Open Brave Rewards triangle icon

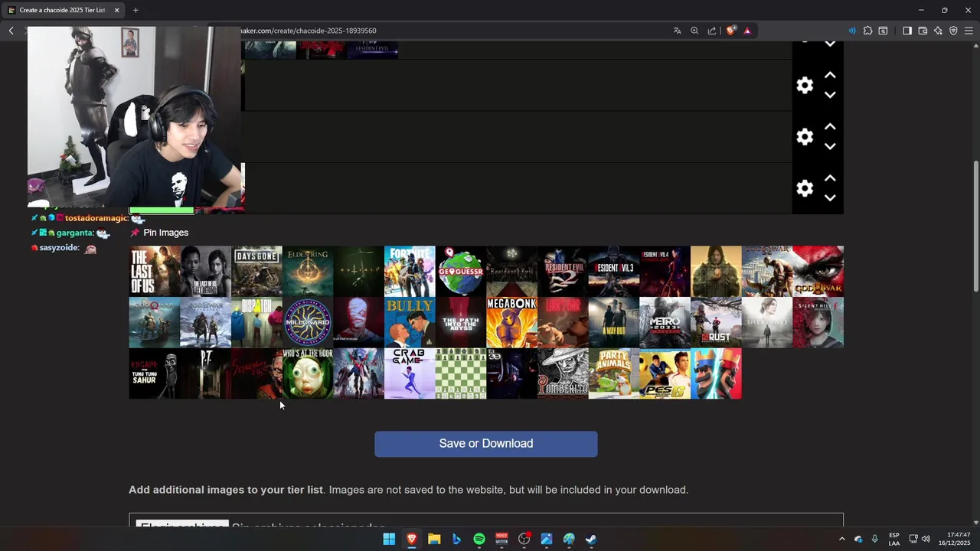(x=747, y=31)
